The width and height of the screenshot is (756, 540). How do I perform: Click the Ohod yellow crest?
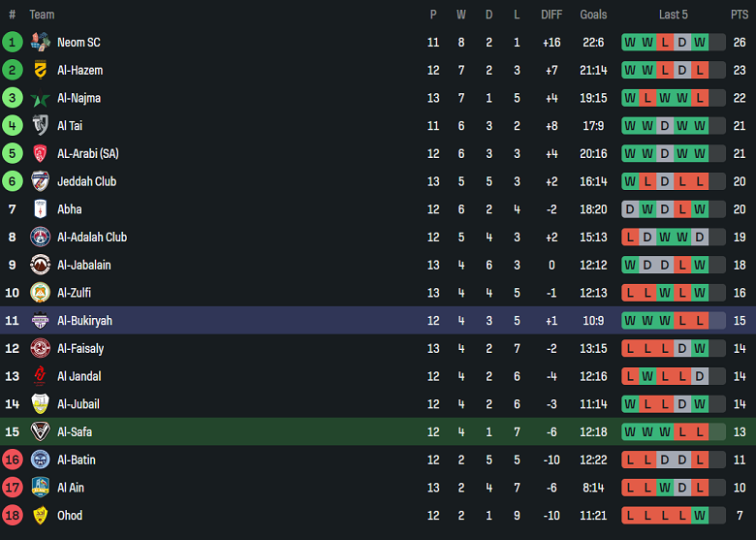click(40, 516)
